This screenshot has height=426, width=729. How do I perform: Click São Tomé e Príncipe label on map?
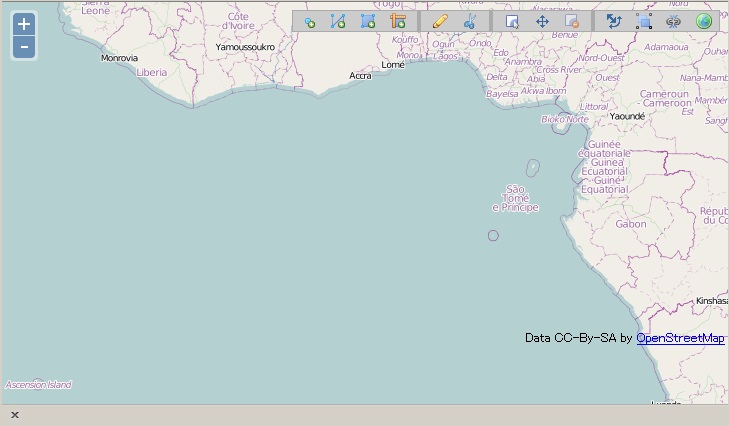(515, 198)
